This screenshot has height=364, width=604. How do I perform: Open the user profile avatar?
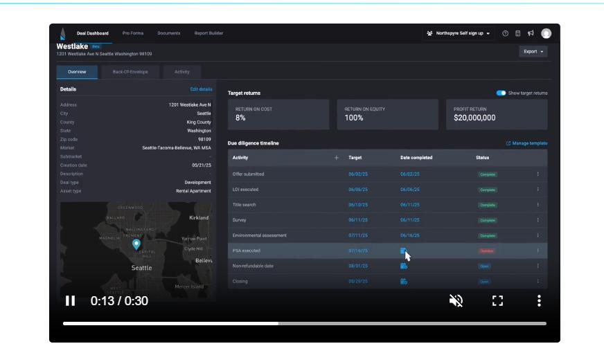pyautogui.click(x=546, y=33)
